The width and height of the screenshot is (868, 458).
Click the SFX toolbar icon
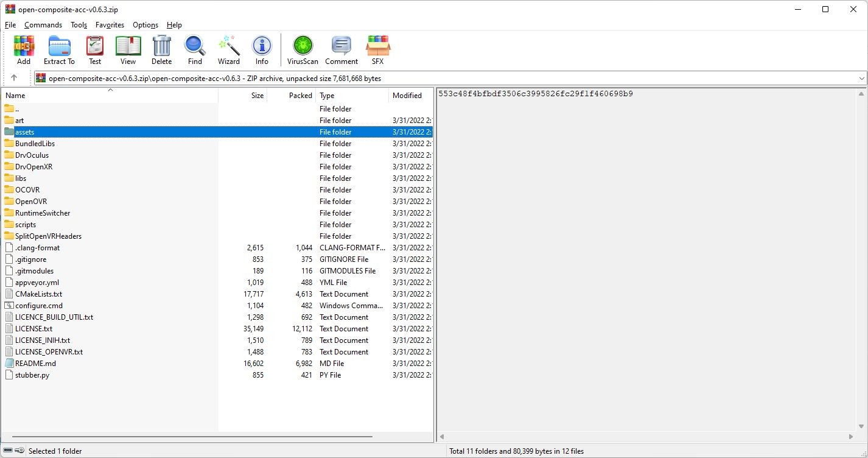[x=377, y=50]
